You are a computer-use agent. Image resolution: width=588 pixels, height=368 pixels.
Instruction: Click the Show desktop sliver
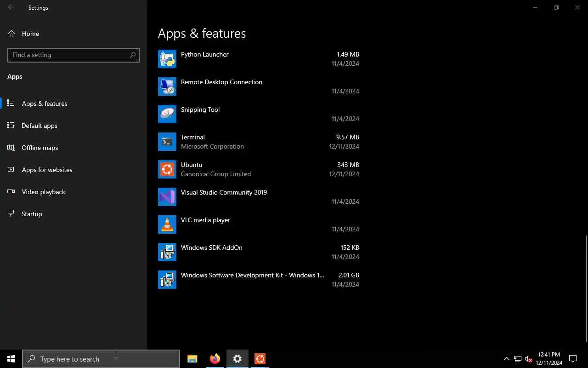click(x=587, y=359)
